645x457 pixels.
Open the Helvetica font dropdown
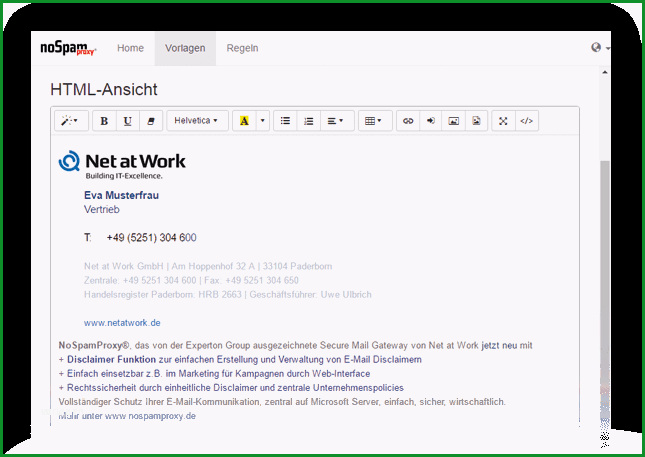[197, 121]
